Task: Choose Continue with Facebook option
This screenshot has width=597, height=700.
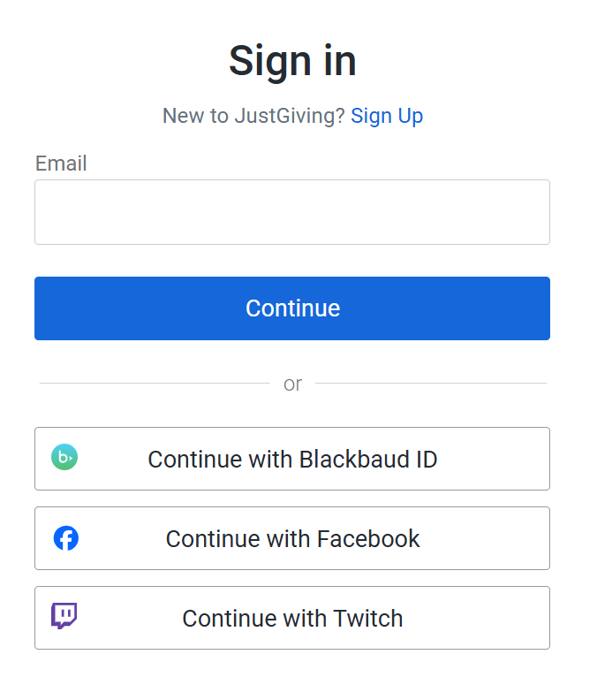Action: point(291,538)
